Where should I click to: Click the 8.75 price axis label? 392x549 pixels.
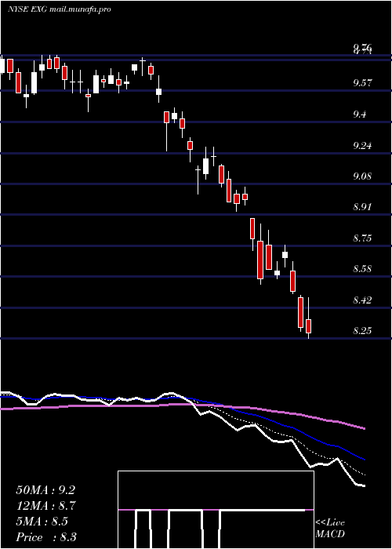coord(362,238)
